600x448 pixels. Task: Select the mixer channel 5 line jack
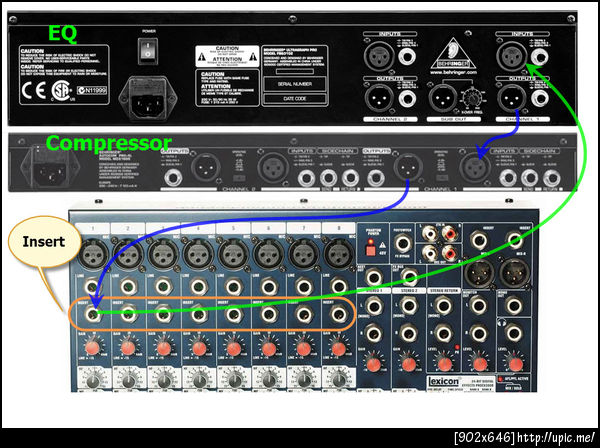pos(233,287)
